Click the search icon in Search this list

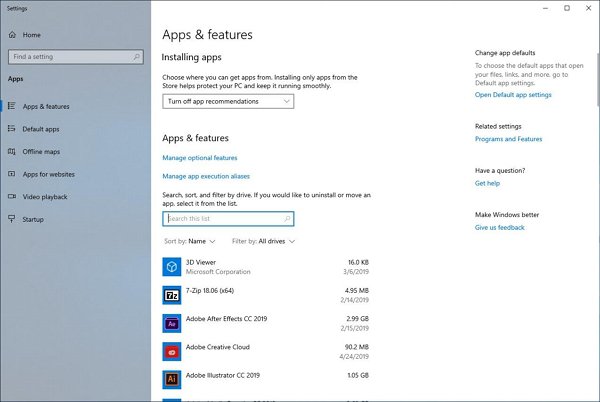click(287, 219)
